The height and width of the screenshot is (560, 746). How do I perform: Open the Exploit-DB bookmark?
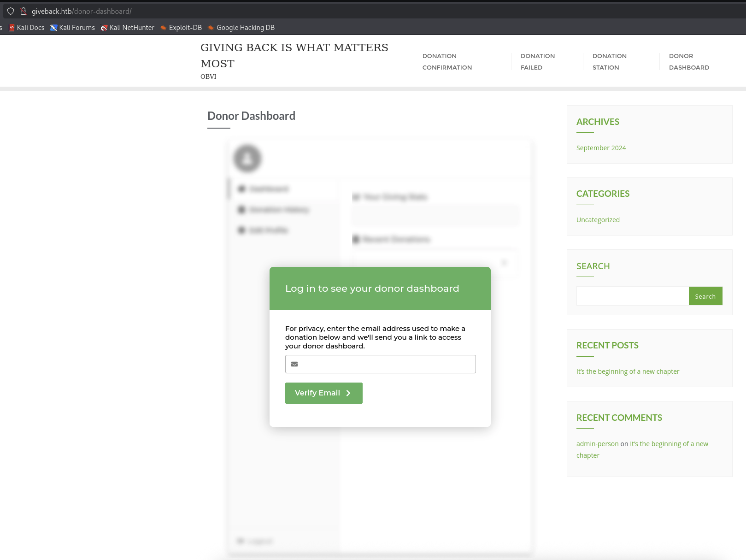(181, 28)
